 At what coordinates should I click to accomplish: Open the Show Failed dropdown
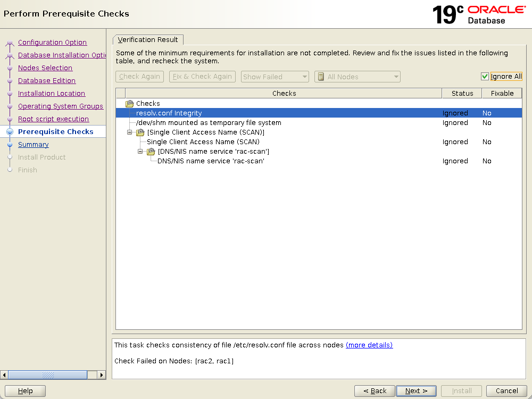(x=275, y=77)
